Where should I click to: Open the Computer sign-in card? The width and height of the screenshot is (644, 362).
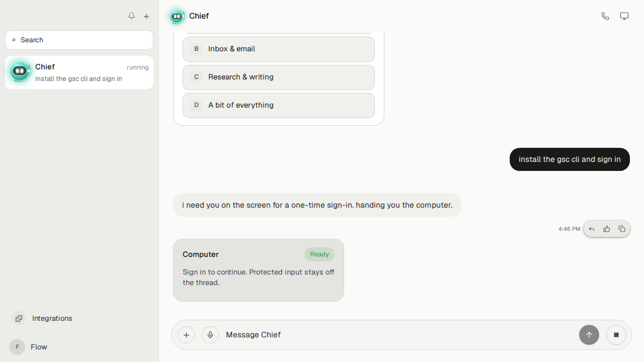(x=259, y=270)
